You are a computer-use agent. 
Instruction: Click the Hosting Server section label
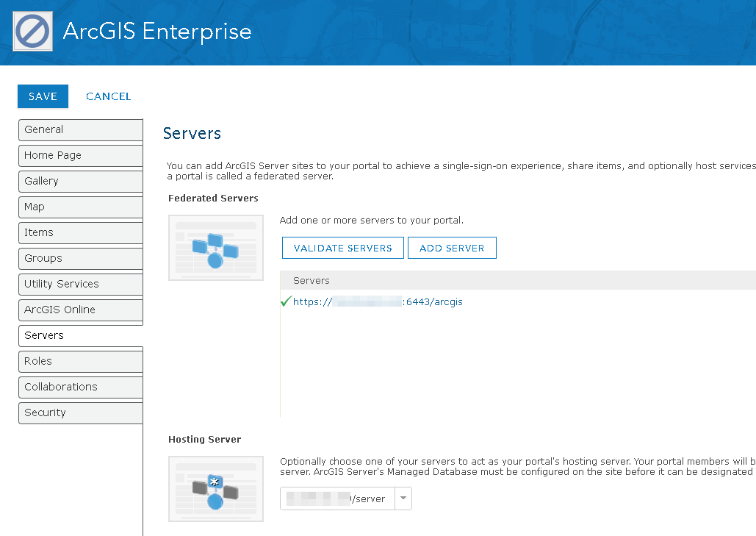tap(204, 440)
